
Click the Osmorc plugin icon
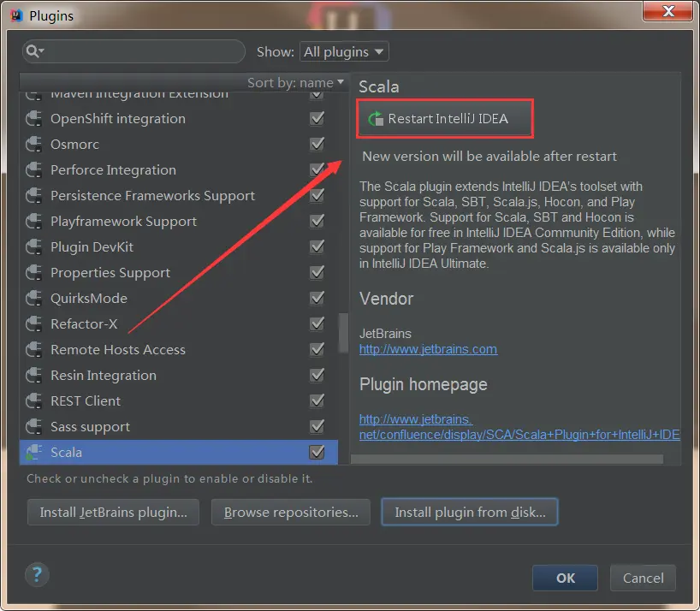pyautogui.click(x=34, y=144)
